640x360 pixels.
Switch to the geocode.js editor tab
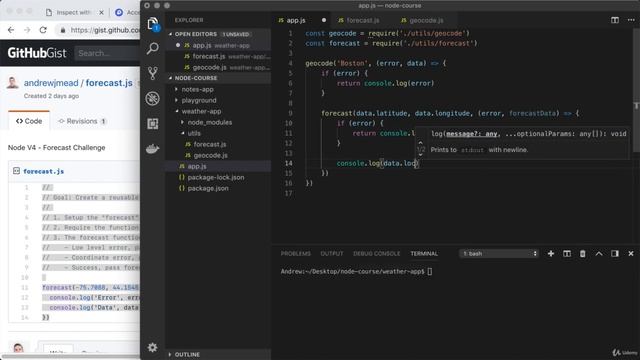click(x=426, y=20)
